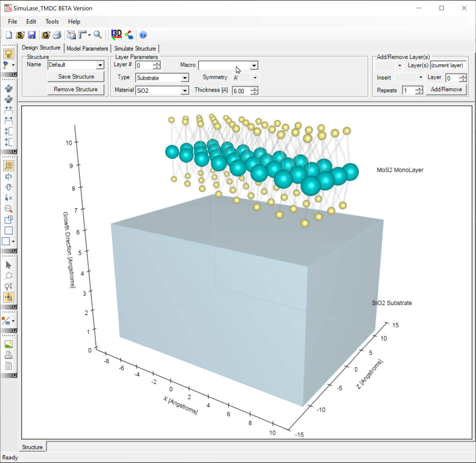The height and width of the screenshot is (463, 476).
Task: Select the Structure tab at the bottom
Action: (x=32, y=447)
